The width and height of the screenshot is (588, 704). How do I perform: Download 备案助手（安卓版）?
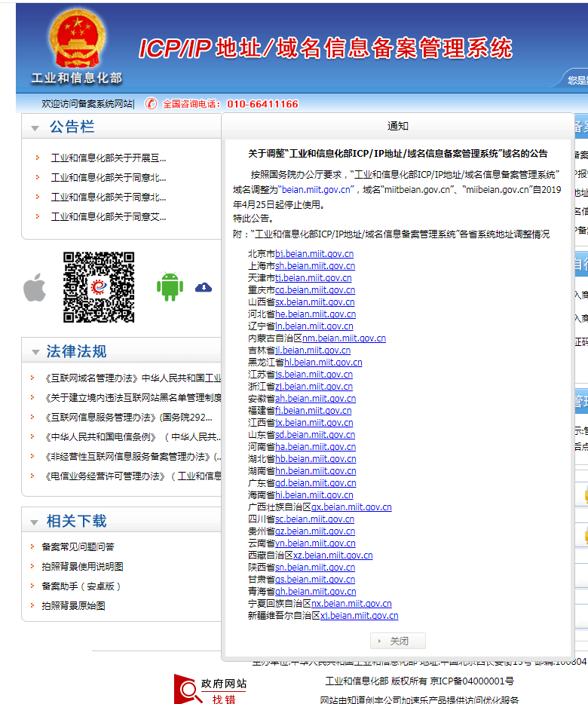tap(81, 586)
